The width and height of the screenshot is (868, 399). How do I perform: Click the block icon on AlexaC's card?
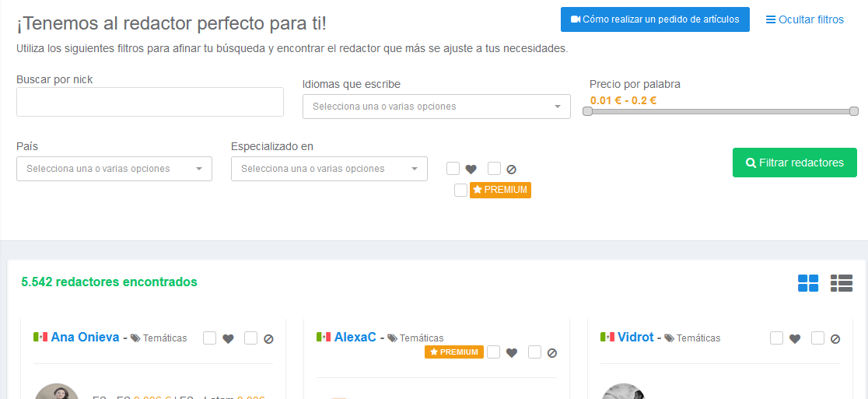(552, 352)
